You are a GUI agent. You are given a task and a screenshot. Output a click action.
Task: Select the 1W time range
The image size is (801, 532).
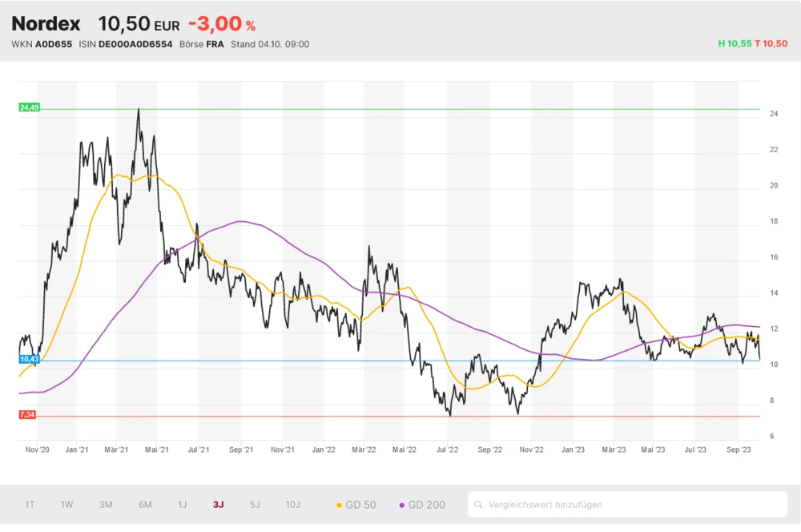[67, 505]
